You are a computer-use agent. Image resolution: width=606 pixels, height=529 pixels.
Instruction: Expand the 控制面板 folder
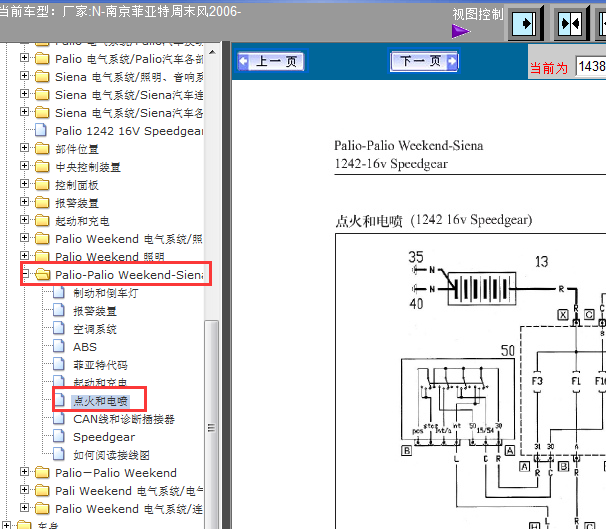tap(24, 184)
